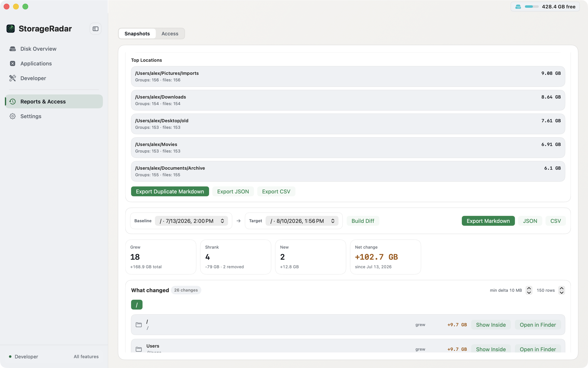
Task: Open in Finder for the / row
Action: click(x=538, y=325)
